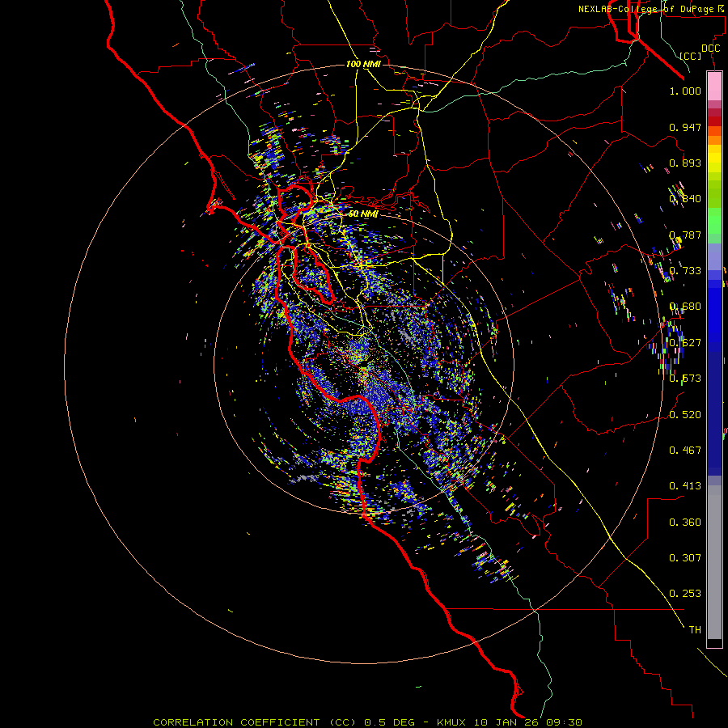Click the 0.520 legend value
728x728 pixels.
(x=685, y=415)
